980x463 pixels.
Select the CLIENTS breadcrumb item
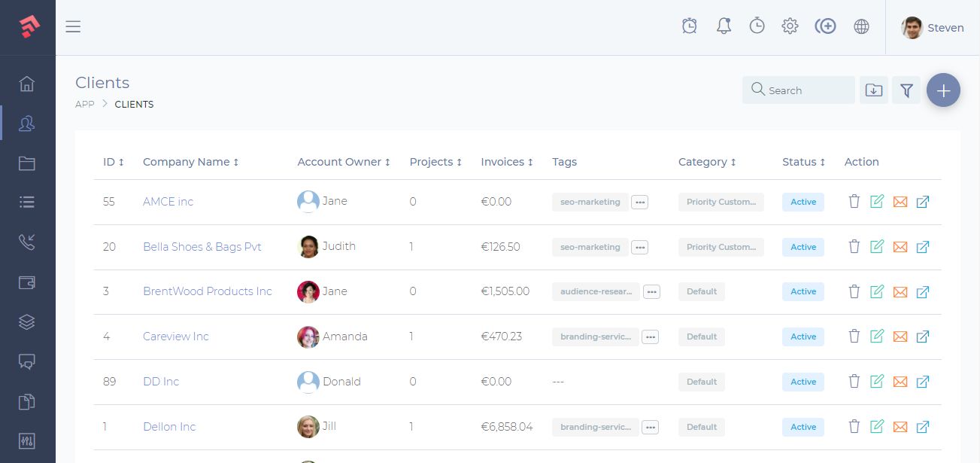(x=134, y=104)
